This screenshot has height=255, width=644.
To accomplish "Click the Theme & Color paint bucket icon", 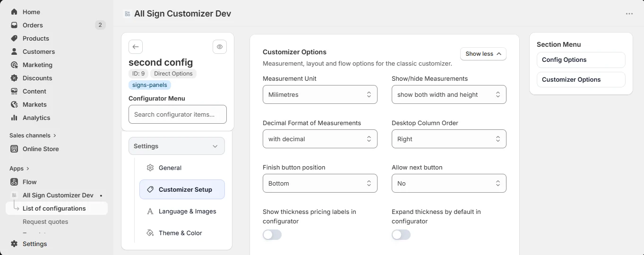I will click(150, 233).
